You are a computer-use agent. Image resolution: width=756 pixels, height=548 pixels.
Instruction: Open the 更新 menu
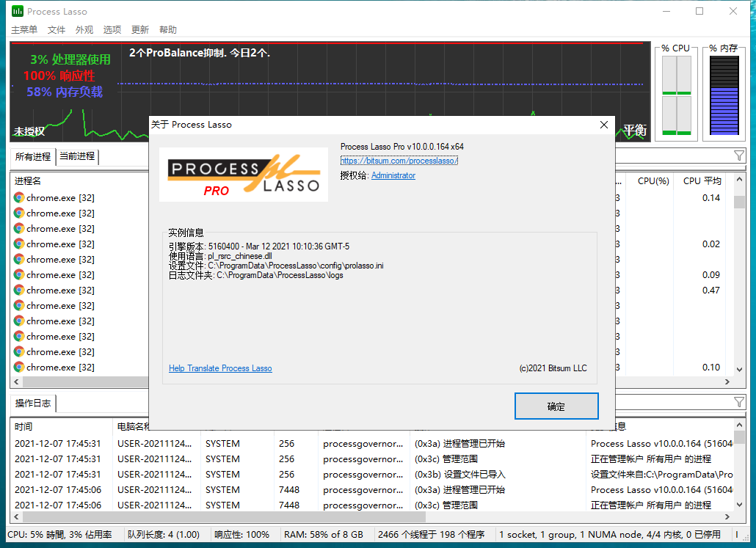pyautogui.click(x=139, y=30)
